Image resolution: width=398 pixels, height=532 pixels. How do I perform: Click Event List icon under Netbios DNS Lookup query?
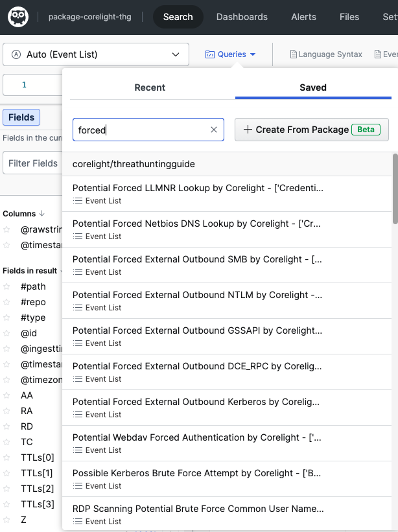[78, 236]
